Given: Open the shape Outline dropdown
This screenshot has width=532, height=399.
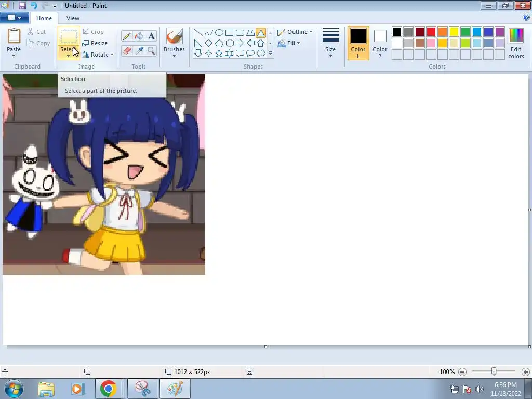Looking at the screenshot, I should click(295, 32).
